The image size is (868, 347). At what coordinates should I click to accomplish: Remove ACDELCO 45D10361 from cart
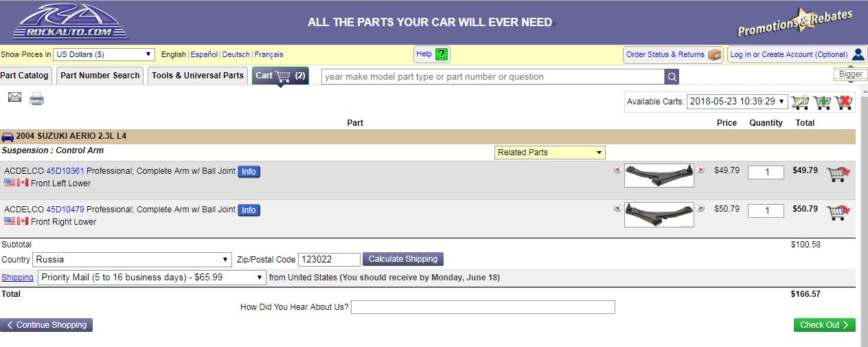click(x=837, y=175)
